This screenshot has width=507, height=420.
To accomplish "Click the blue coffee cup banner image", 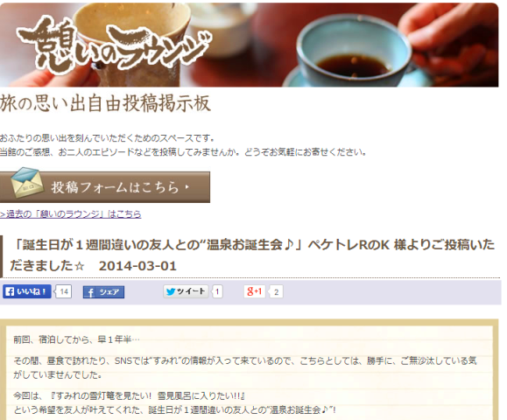I will pos(352,55).
